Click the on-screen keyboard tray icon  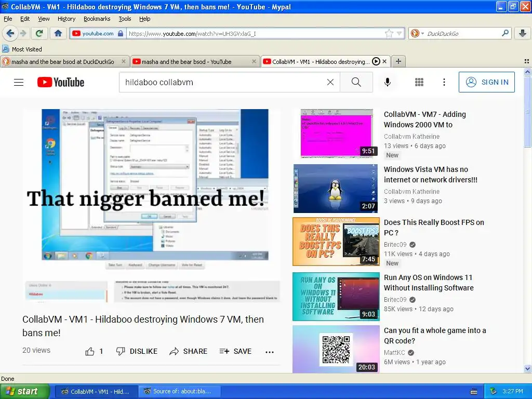[x=474, y=392]
